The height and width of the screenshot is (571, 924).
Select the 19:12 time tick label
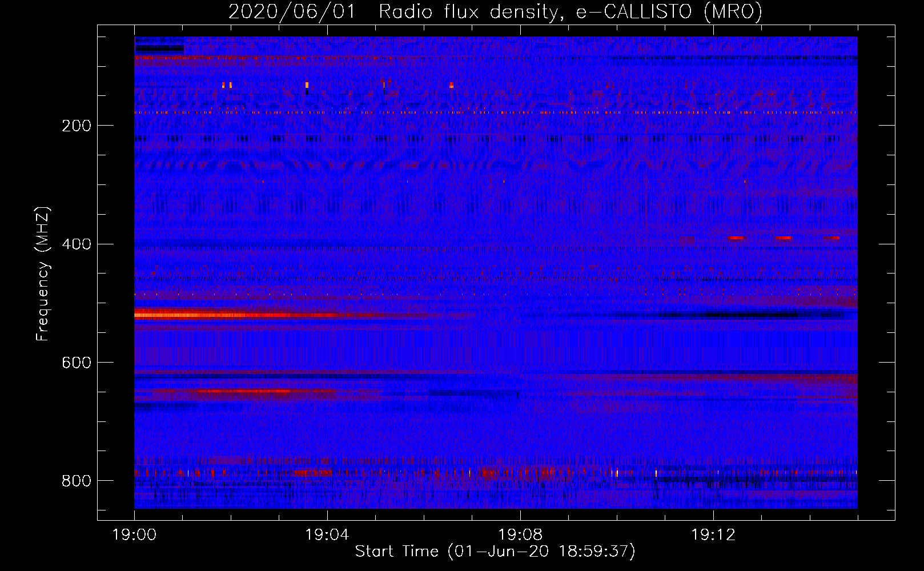[713, 534]
